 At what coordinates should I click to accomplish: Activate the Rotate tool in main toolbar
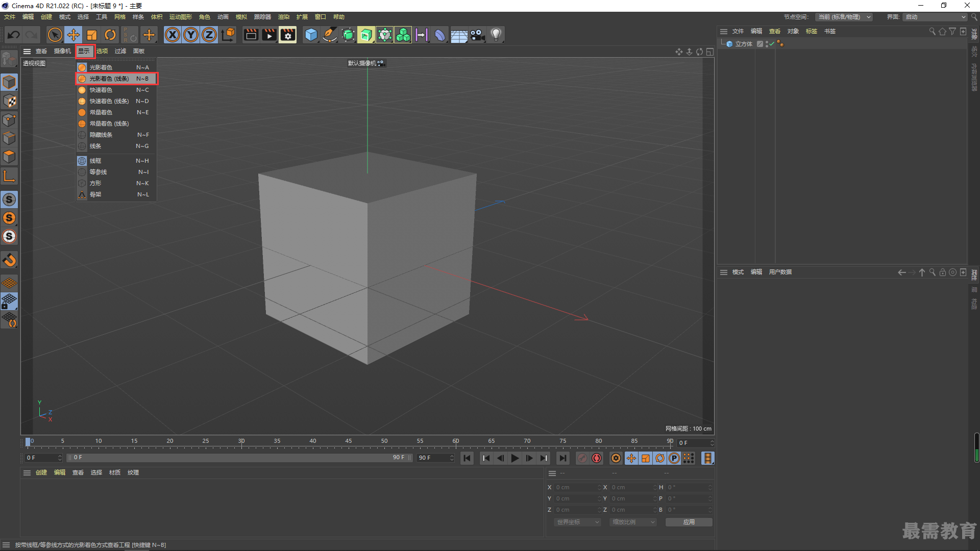click(x=110, y=35)
